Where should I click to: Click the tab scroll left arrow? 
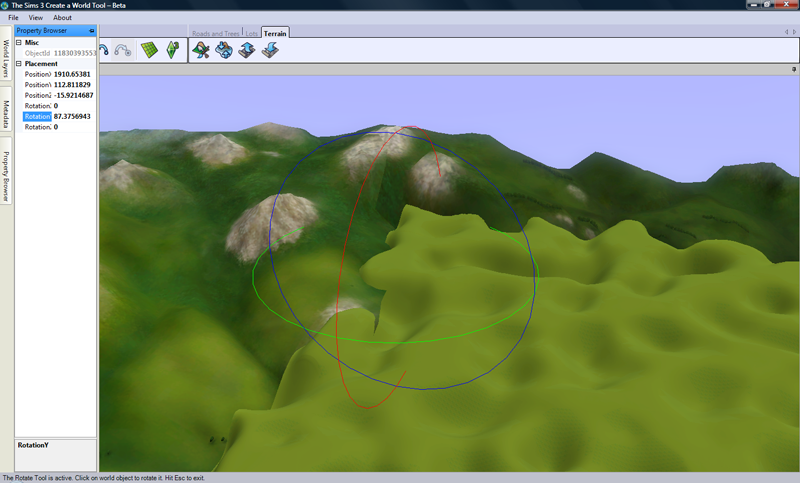pyautogui.click(x=786, y=32)
